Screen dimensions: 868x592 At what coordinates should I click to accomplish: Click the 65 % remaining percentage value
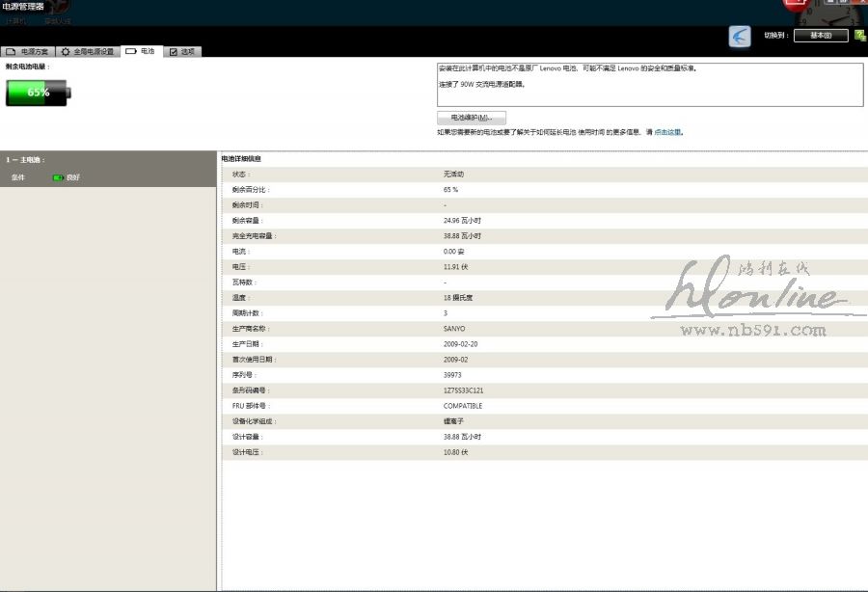pyautogui.click(x=450, y=190)
